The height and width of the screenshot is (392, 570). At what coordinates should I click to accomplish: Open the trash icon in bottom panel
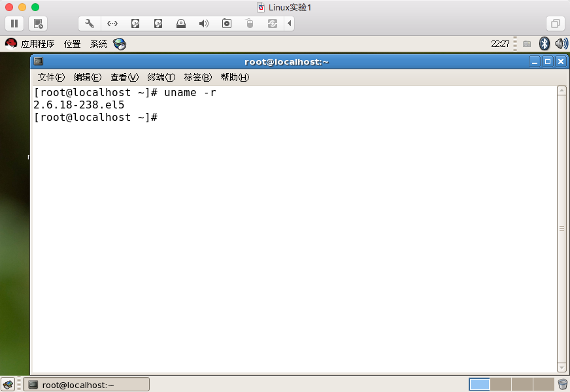562,384
